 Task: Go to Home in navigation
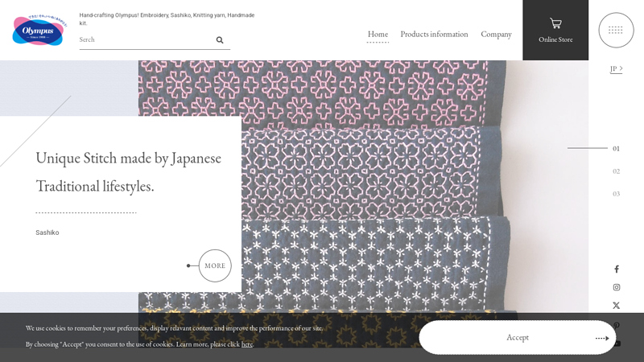[x=378, y=35]
